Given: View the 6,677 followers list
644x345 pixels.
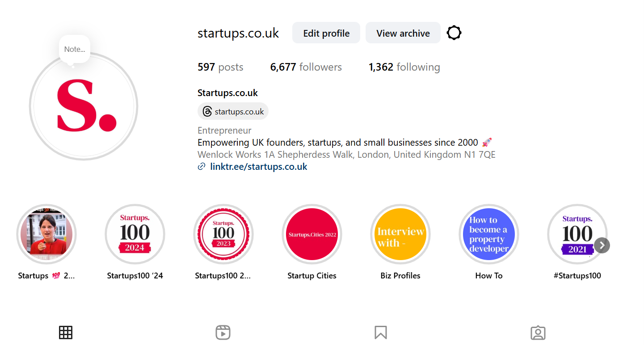Looking at the screenshot, I should tap(306, 67).
